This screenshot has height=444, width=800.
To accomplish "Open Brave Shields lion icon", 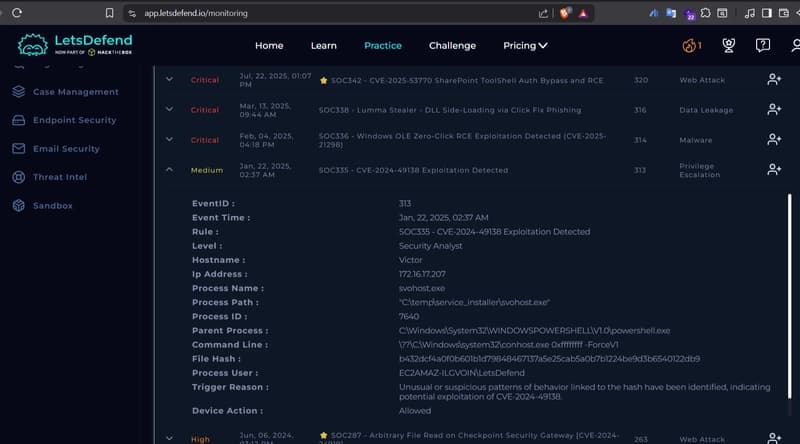I will point(564,14).
